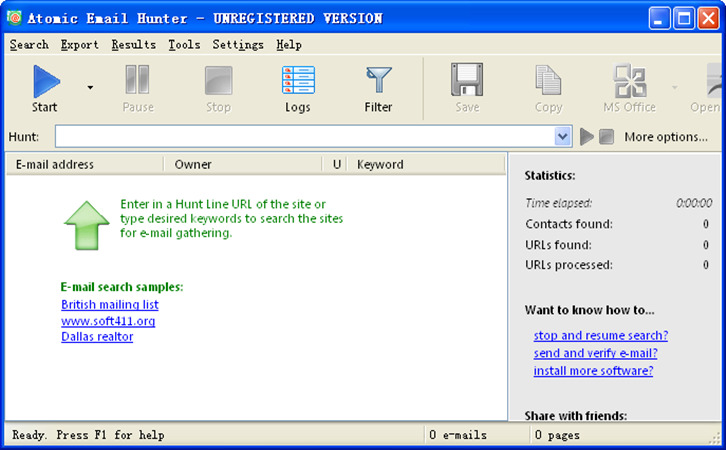This screenshot has height=450, width=726.
Task: Open the Logs toolbar icon
Action: [298, 80]
